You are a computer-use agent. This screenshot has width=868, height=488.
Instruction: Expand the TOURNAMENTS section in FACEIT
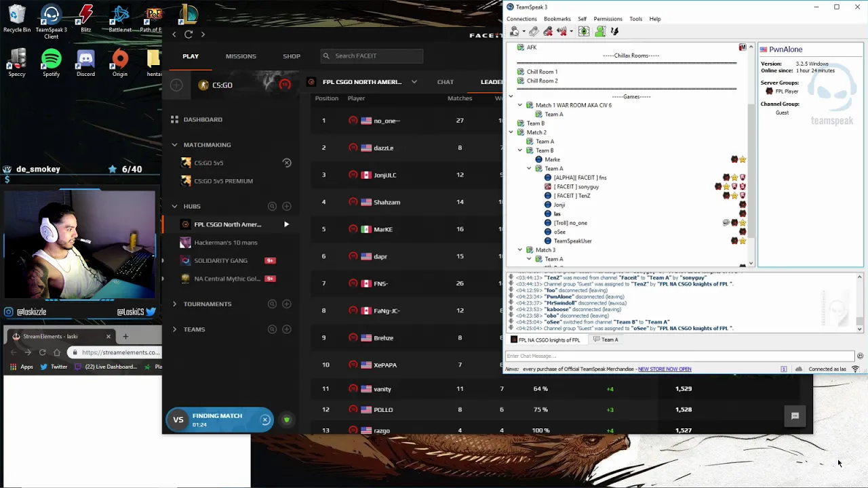(174, 304)
